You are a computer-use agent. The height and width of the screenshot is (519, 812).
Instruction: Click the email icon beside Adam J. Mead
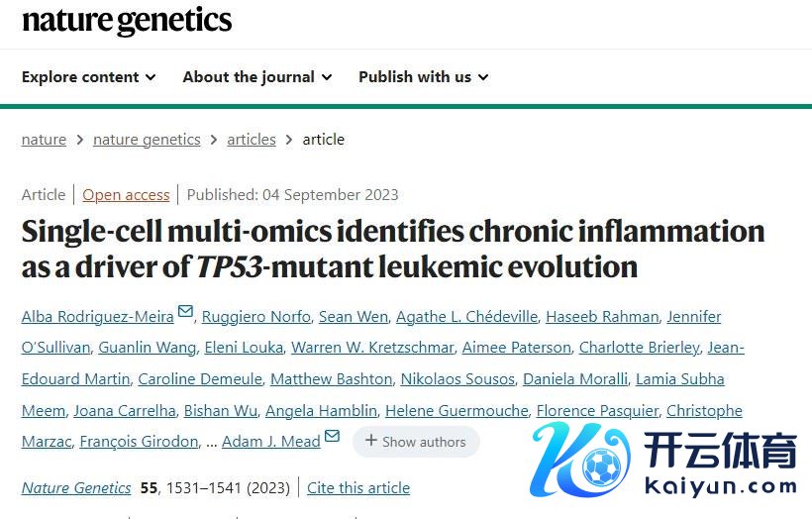(332, 438)
